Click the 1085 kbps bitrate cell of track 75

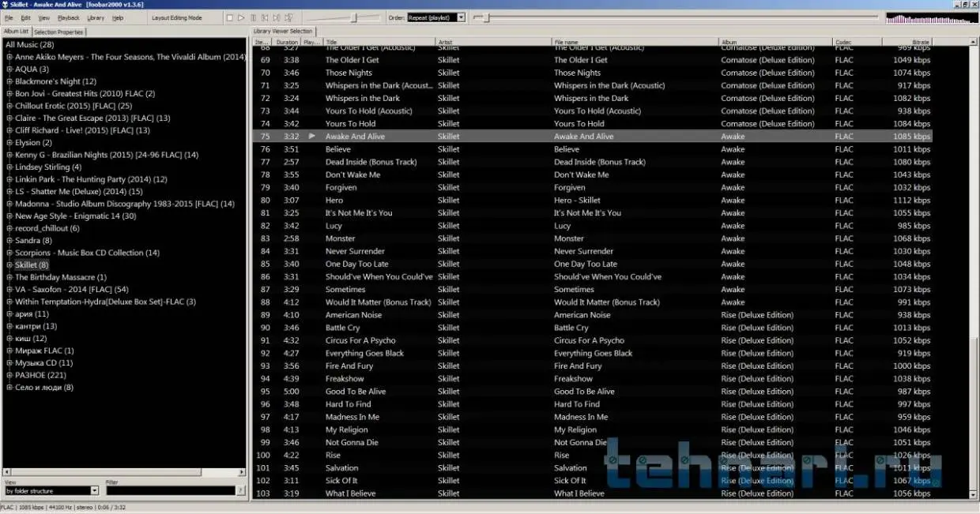click(x=911, y=137)
